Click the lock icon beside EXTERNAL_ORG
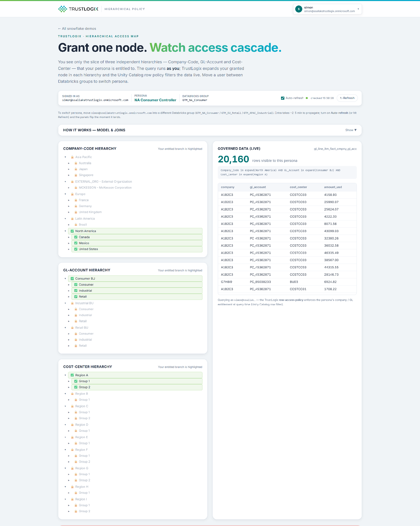This screenshot has width=420, height=526. pos(72,182)
